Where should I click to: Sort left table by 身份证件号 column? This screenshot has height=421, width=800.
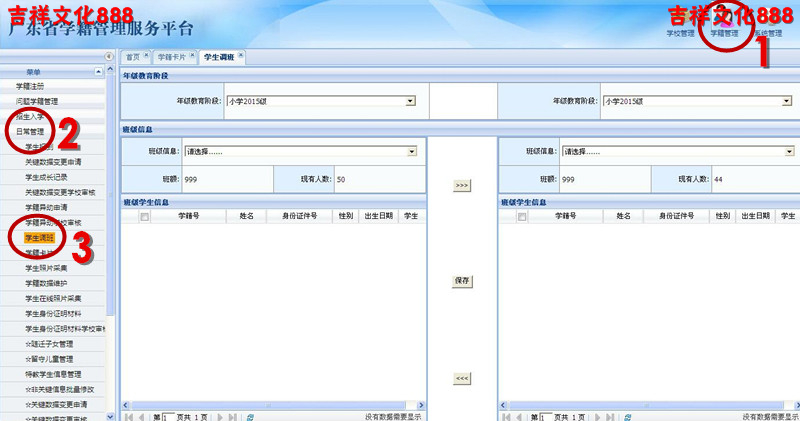click(299, 216)
